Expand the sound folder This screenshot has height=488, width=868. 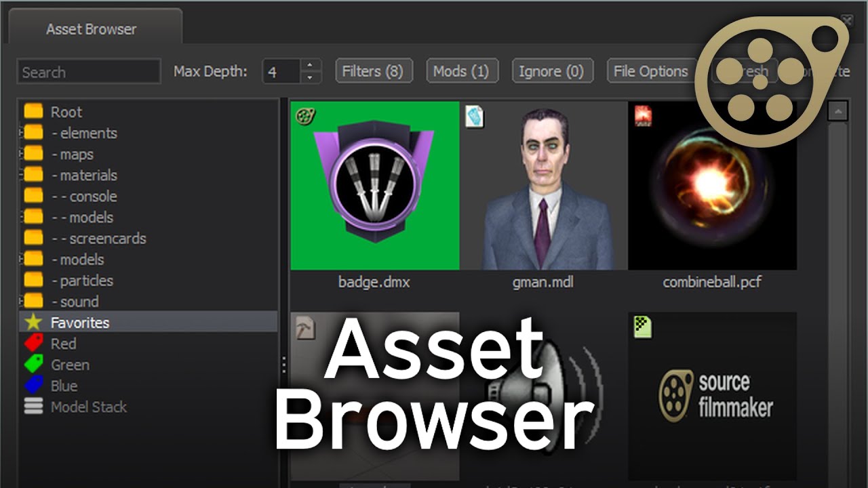tap(22, 301)
